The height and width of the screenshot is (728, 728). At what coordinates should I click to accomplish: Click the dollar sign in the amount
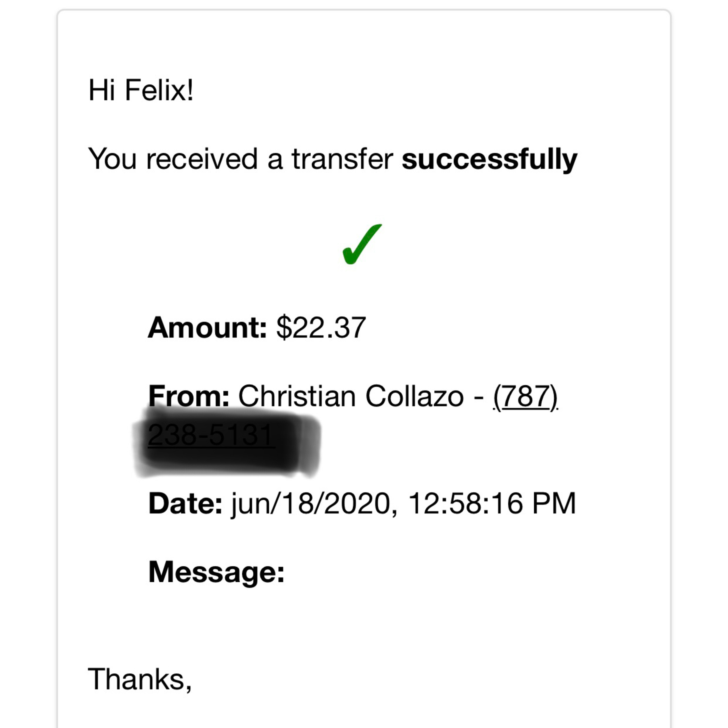click(283, 328)
